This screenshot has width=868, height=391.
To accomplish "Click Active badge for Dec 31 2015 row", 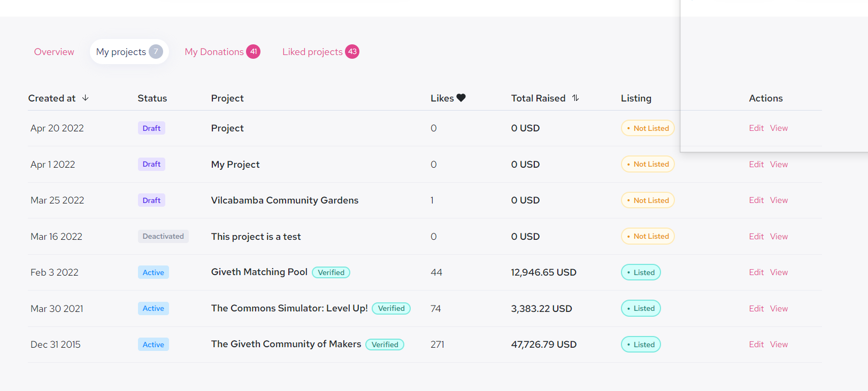I will coord(153,345).
